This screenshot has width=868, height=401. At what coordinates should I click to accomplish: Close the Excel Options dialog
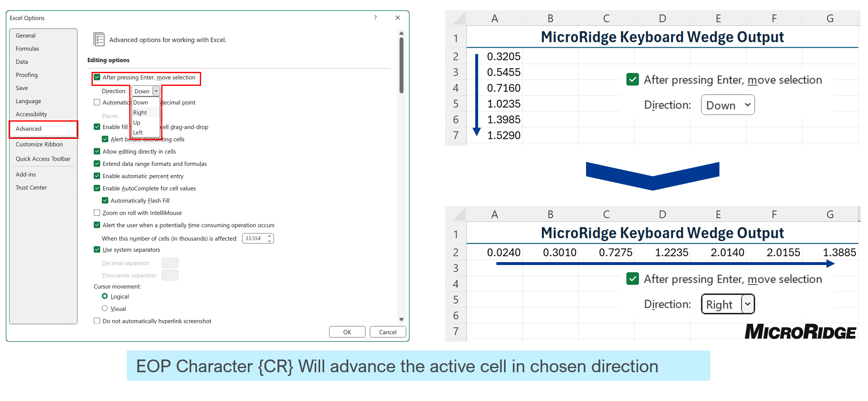pos(398,18)
